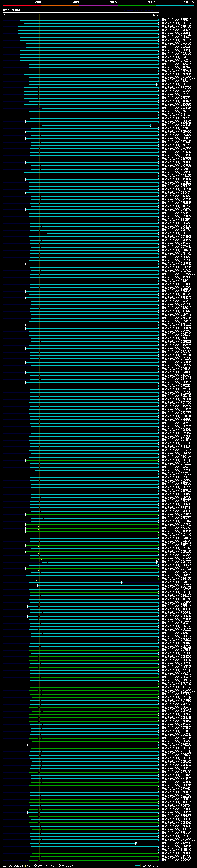The image size is (197, 868).
Task: Click hit UniRef100_A9NKD6
Action: tap(177, 846)
